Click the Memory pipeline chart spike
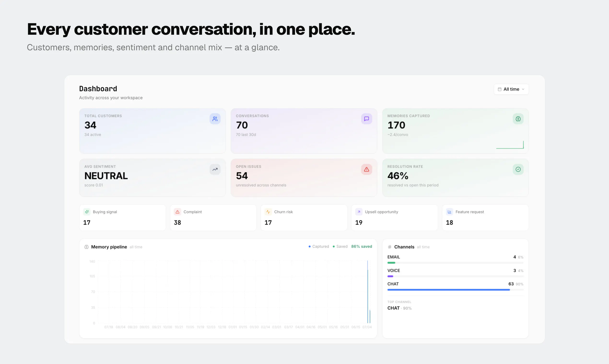 tap(368, 292)
